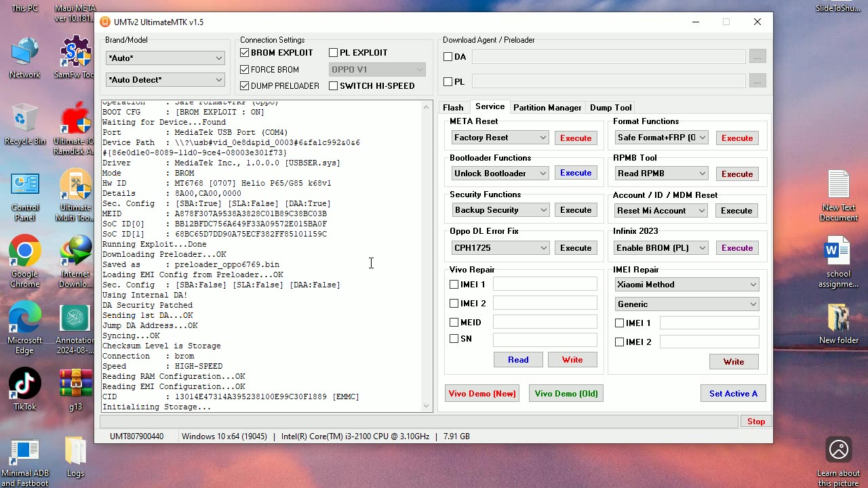Open the Xiaomi Method IMEI dropdown
The height and width of the screenshot is (488, 868).
coord(687,285)
